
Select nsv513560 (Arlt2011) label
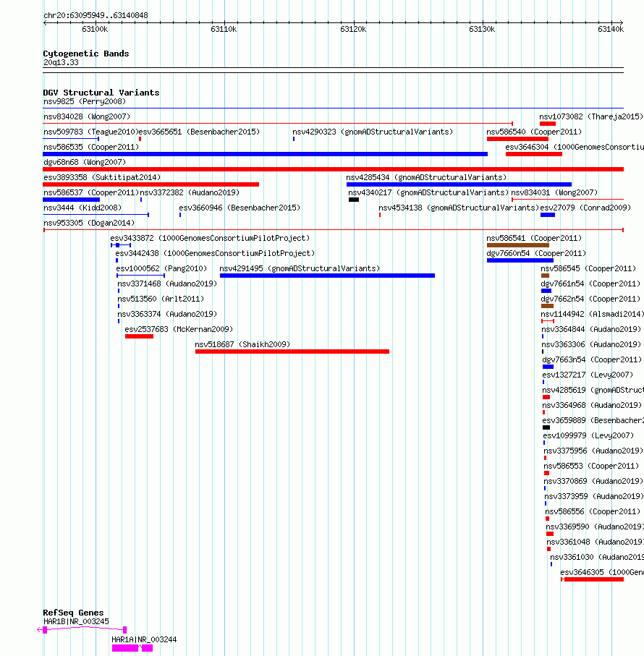point(161,299)
